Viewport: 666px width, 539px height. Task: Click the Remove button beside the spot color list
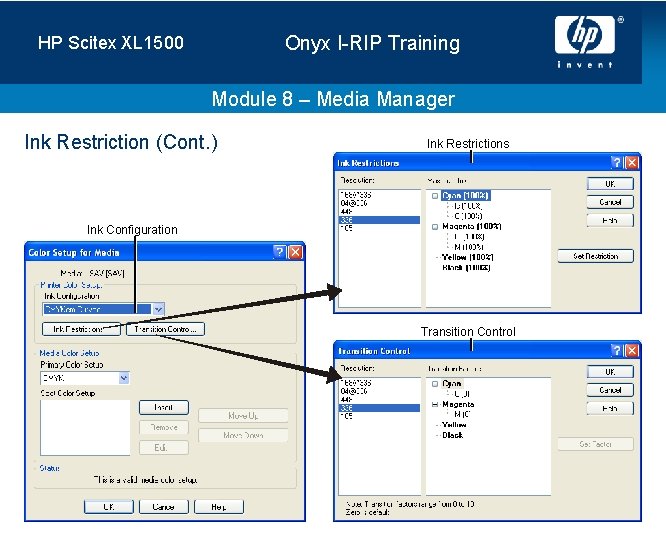164,427
